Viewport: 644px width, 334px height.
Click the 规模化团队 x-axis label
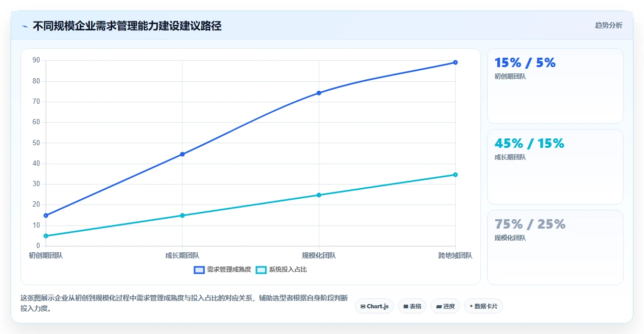tap(319, 256)
